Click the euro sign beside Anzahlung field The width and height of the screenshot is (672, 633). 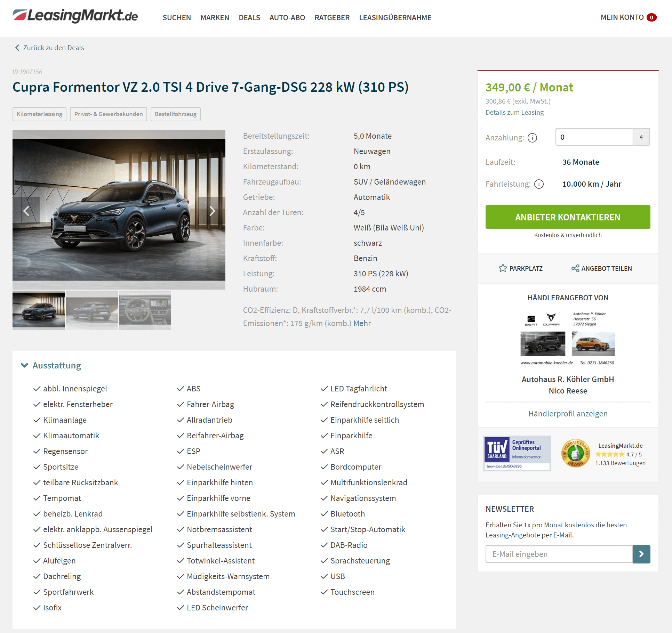pos(641,137)
